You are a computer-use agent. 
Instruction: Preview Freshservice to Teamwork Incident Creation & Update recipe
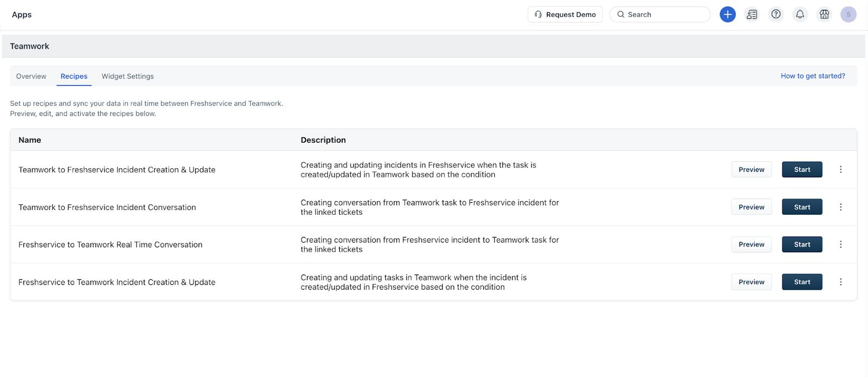tap(751, 282)
